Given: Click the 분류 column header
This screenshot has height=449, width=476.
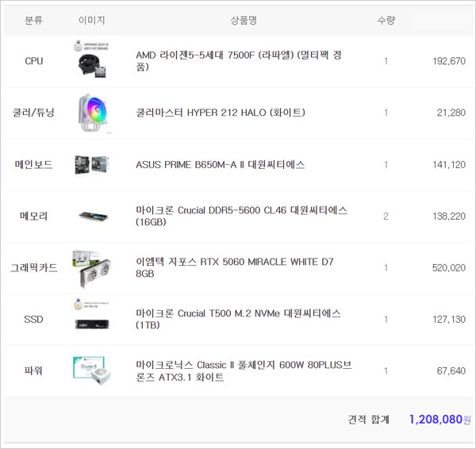Looking at the screenshot, I should (x=34, y=21).
